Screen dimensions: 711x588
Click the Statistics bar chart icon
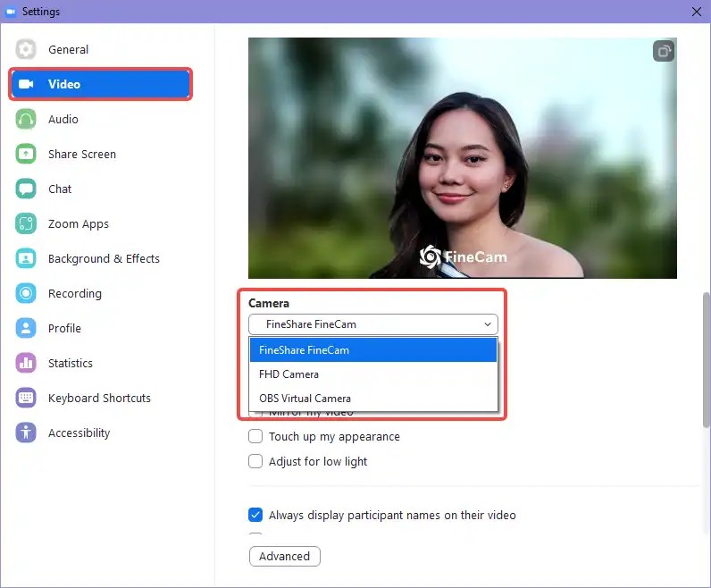tap(26, 363)
